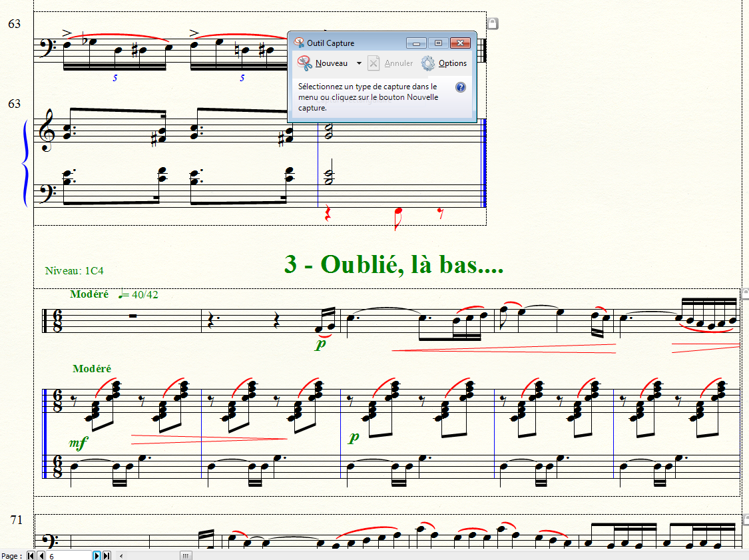The height and width of the screenshot is (560, 749).
Task: Minimize the Outil Capture window
Action: click(417, 43)
